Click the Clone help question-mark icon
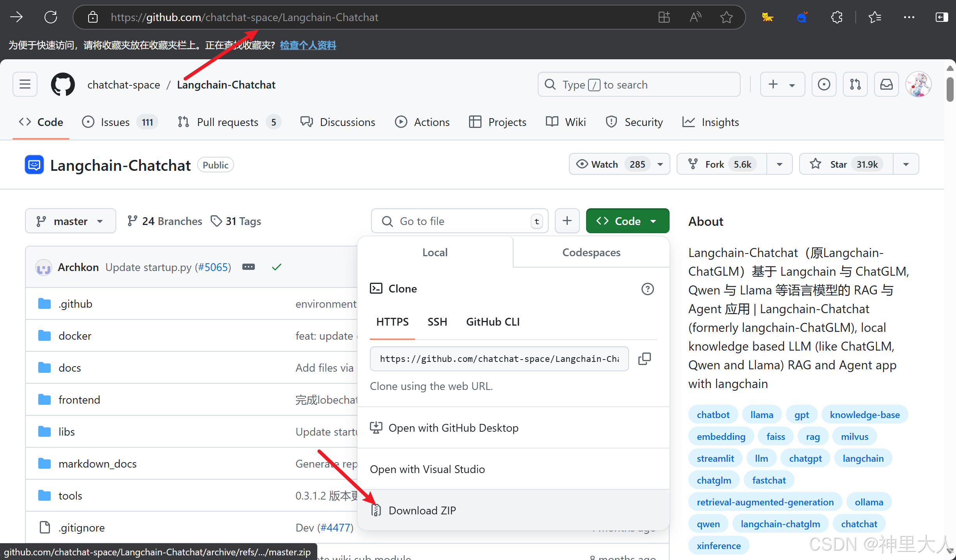Screen dimensions: 956x560 point(647,289)
